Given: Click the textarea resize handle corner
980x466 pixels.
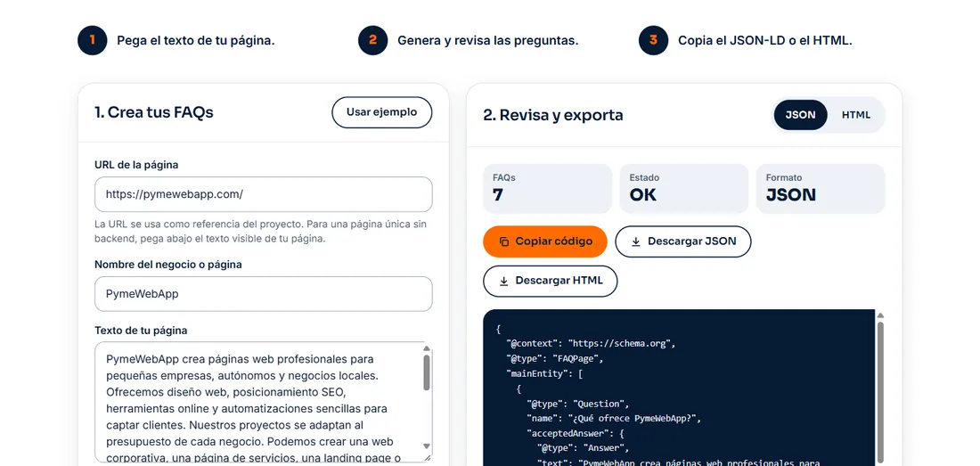Looking at the screenshot, I should 428,457.
